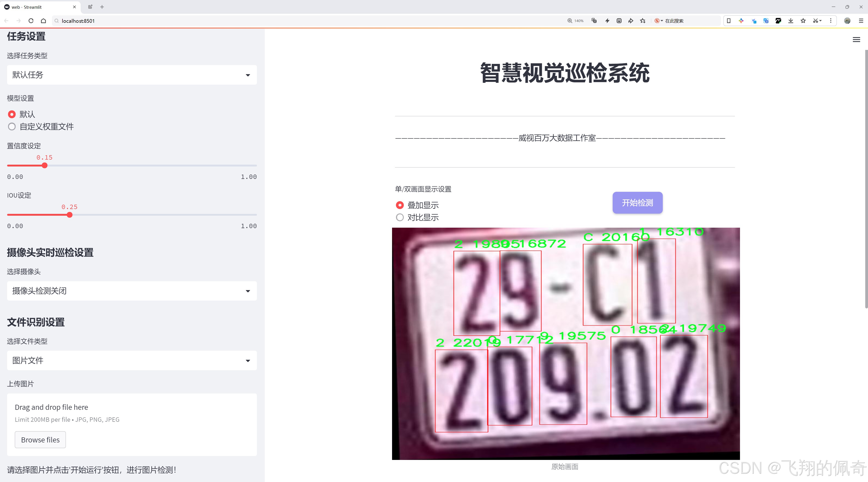868x482 pixels.
Task: Open the browser main menu icon
Action: coord(861,21)
